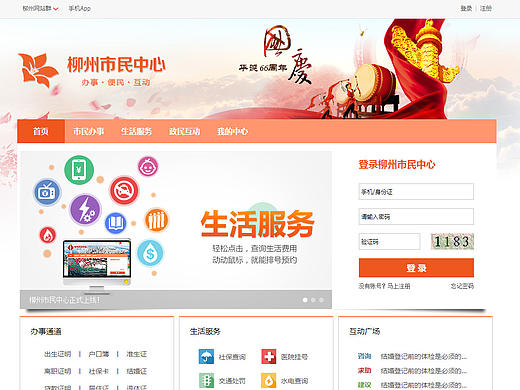
Task: Open the 结婚证 link in 办事通道
Action: (x=137, y=371)
